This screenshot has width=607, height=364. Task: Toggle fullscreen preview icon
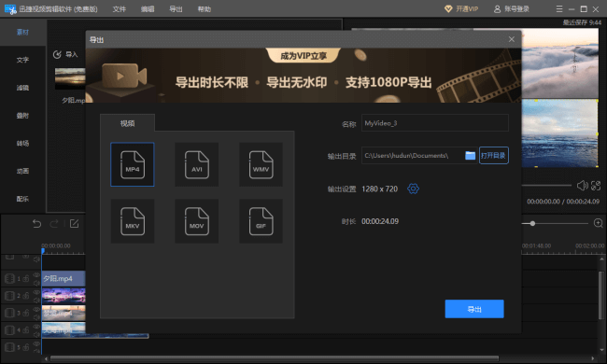(596, 186)
